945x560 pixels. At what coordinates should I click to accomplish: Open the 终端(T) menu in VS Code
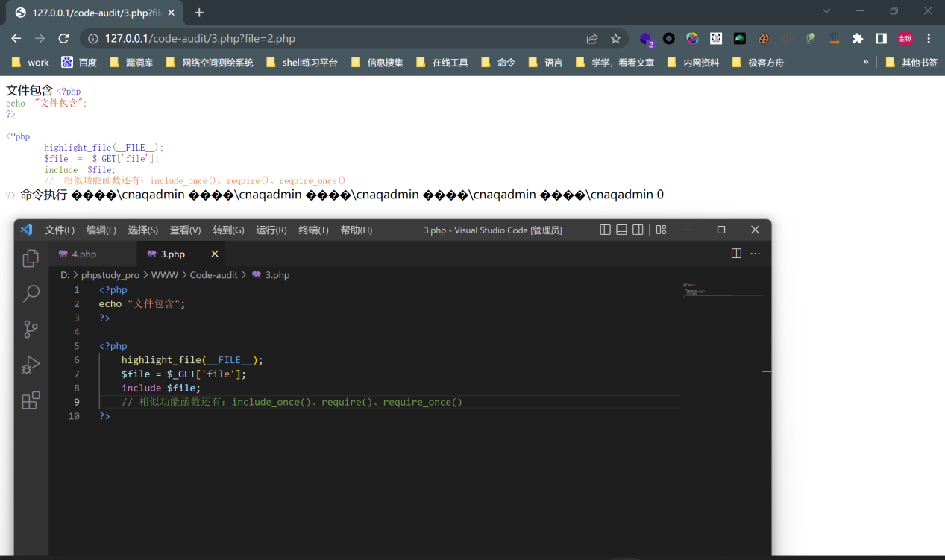313,230
